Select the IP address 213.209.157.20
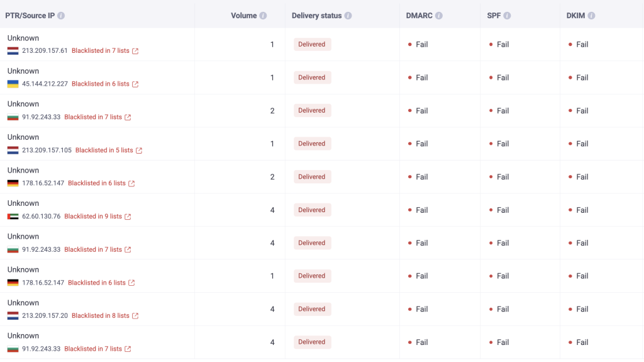 [x=45, y=316]
